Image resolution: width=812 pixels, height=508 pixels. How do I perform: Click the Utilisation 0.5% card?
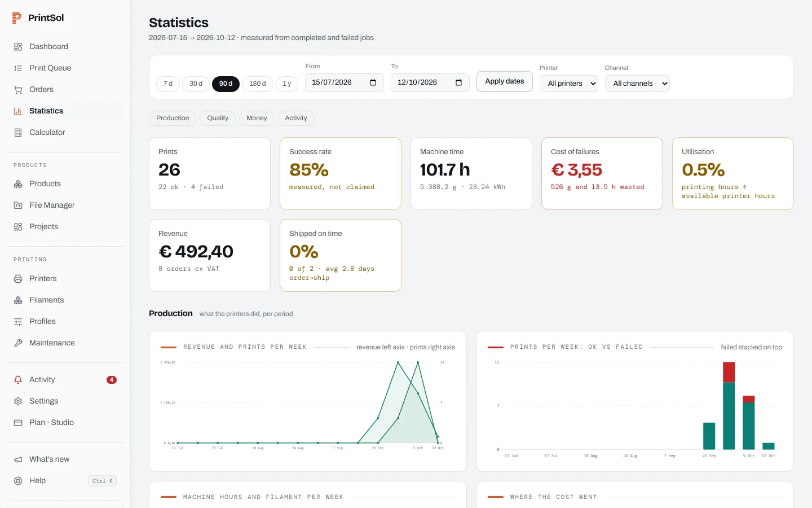point(733,174)
